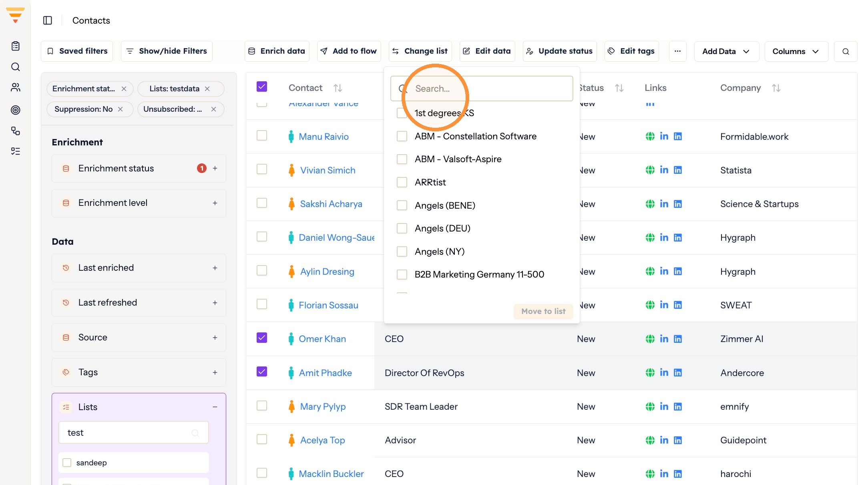Open the clipboard icon in left sidebar
Screen dimensions: 868x485
16,46
